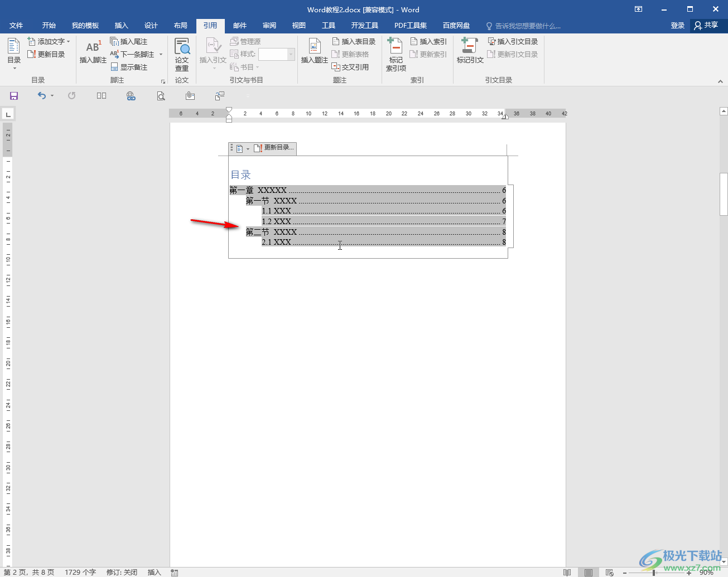Open the 脚注 group dialog launcher
This screenshot has height=577, width=728.
click(163, 81)
